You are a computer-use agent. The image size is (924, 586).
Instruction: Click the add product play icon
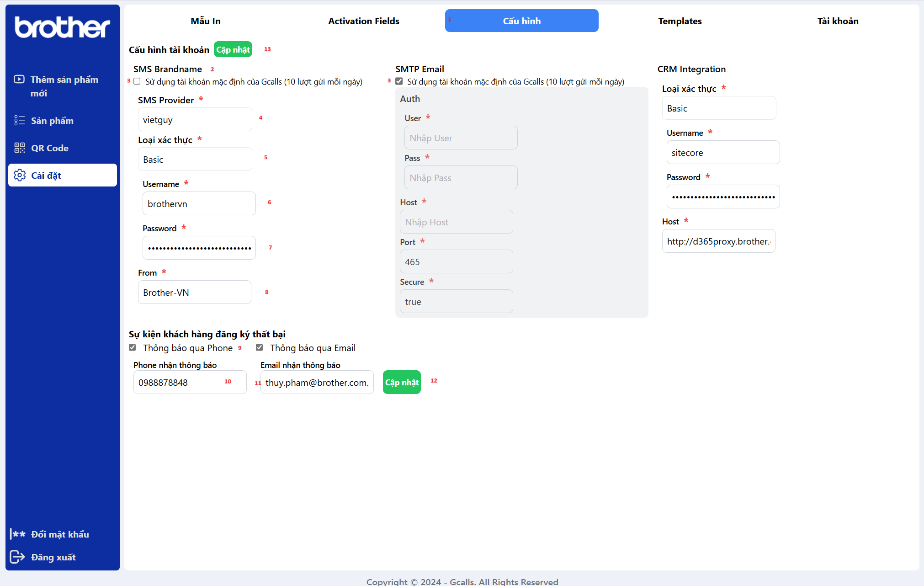[19, 79]
